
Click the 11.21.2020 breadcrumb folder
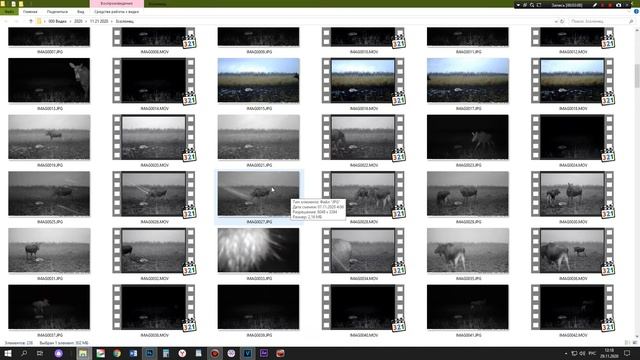pyautogui.click(x=99, y=21)
